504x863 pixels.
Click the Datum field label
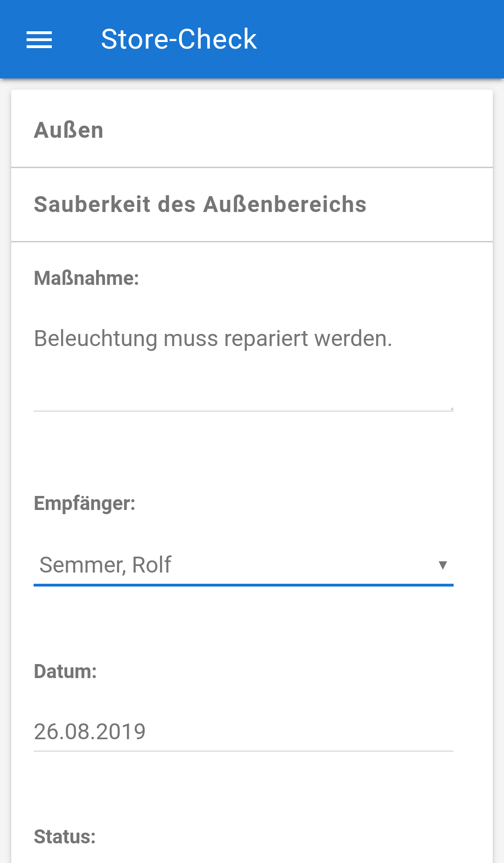click(65, 672)
